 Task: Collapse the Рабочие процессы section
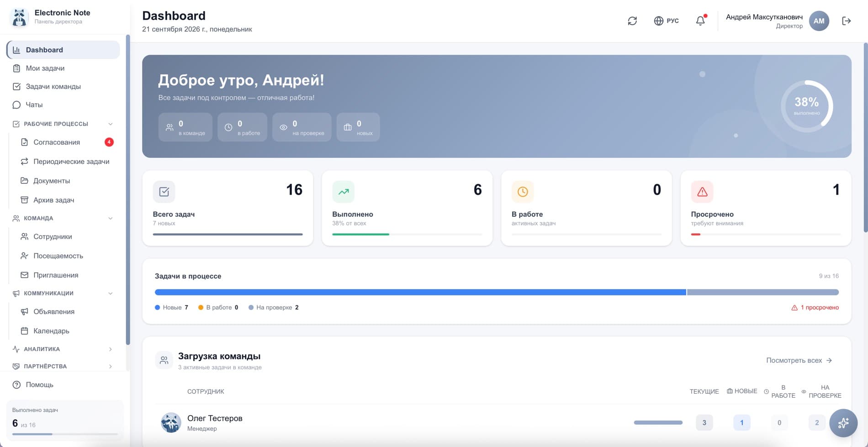pos(110,124)
